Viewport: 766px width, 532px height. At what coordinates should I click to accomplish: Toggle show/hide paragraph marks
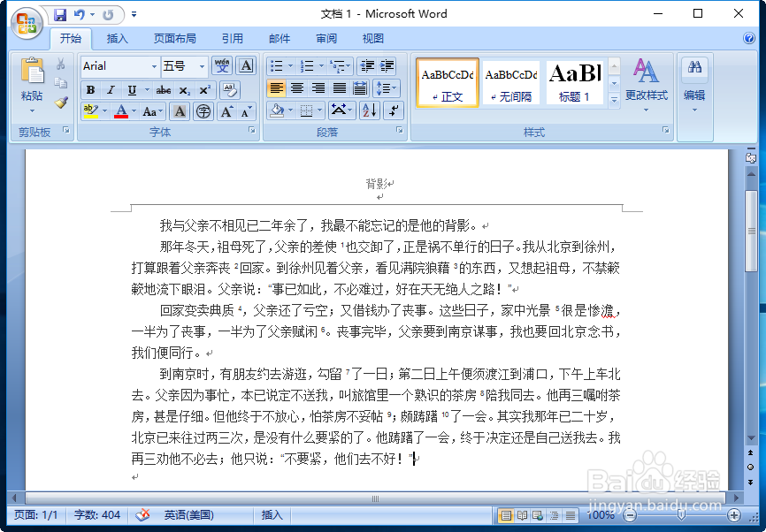(392, 110)
